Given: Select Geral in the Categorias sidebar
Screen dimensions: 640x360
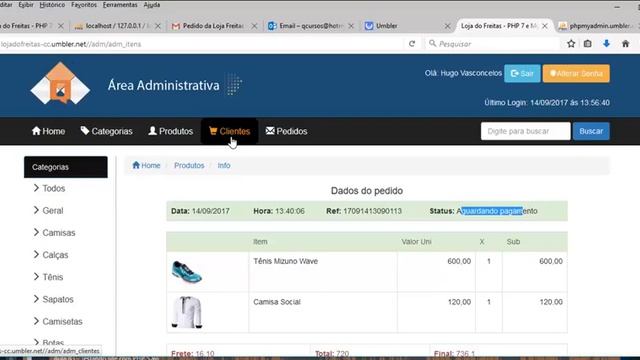Looking at the screenshot, I should click(53, 211).
